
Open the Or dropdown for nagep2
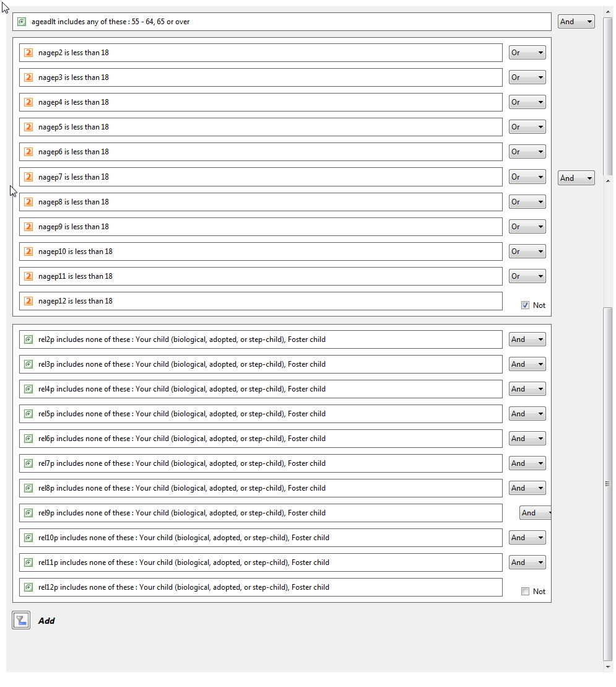click(527, 53)
